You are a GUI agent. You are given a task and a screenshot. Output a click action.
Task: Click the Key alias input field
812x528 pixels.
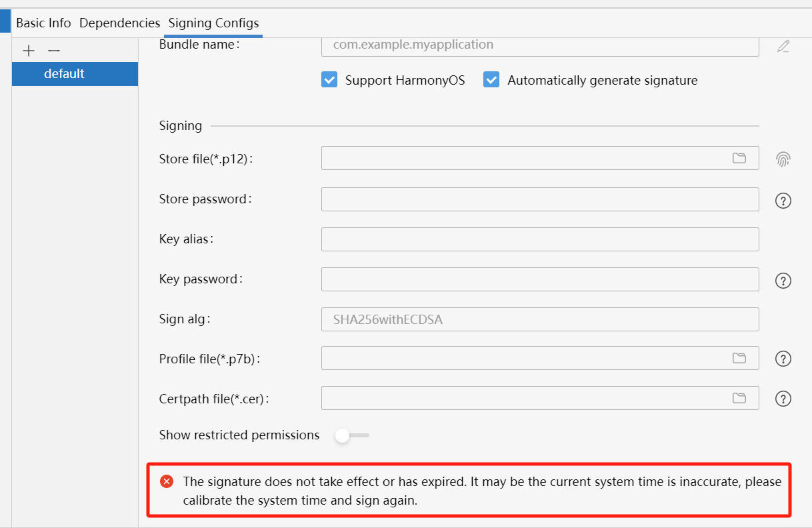click(x=540, y=239)
